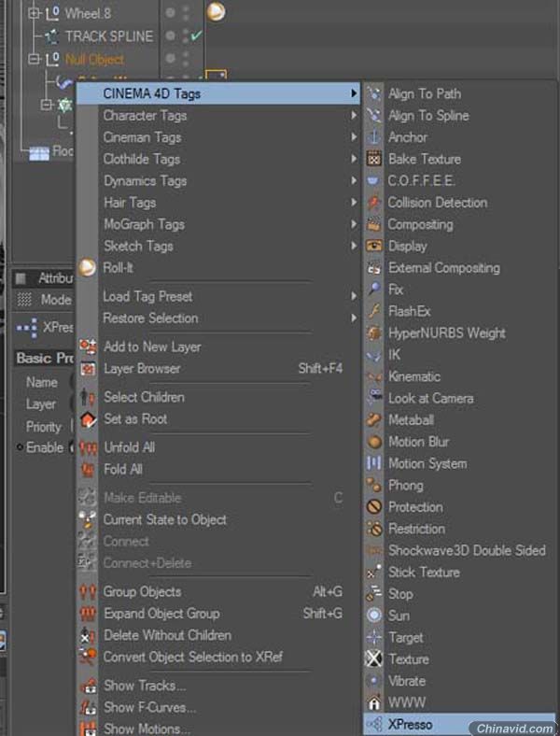Open the Dynamics Tags submenu arrow
The height and width of the screenshot is (736, 560).
click(x=354, y=180)
